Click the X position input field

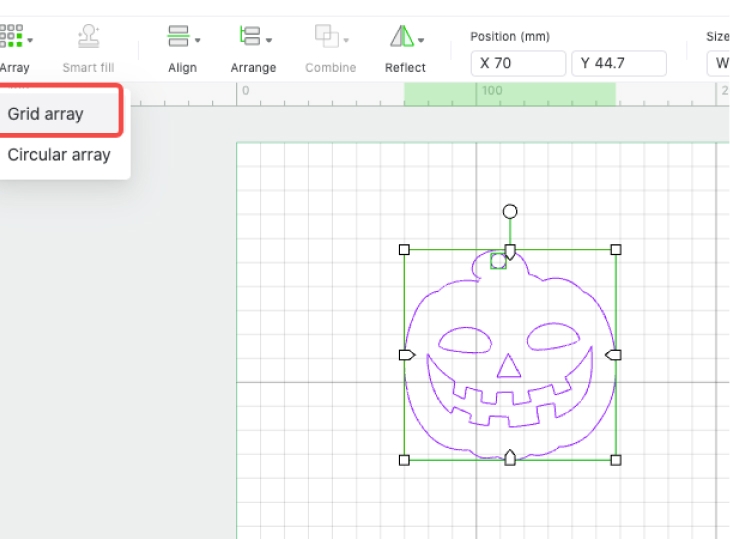click(x=518, y=63)
